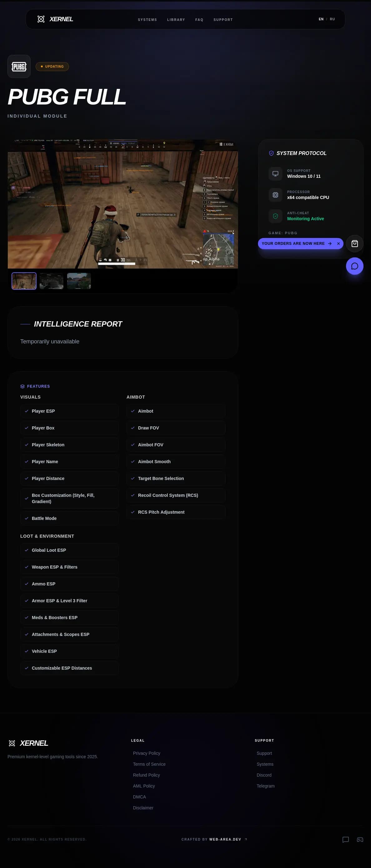The image size is (371, 868).
Task: Click the XERNEL logo in header
Action: click(x=55, y=19)
